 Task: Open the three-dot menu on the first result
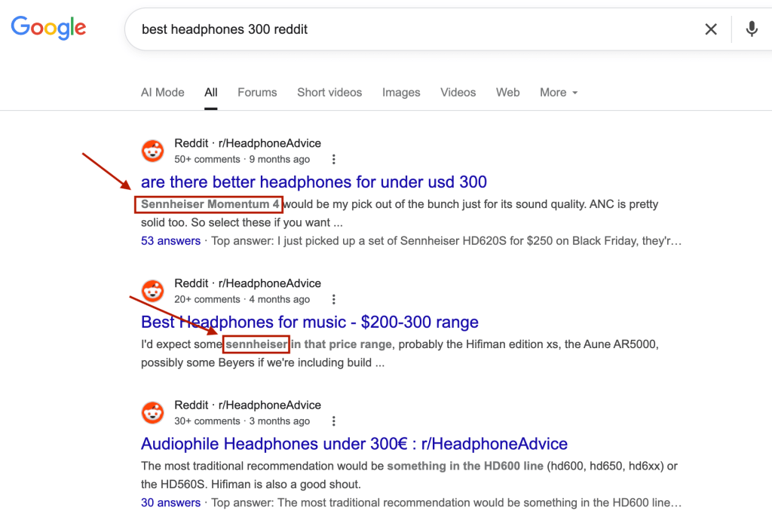click(x=333, y=159)
